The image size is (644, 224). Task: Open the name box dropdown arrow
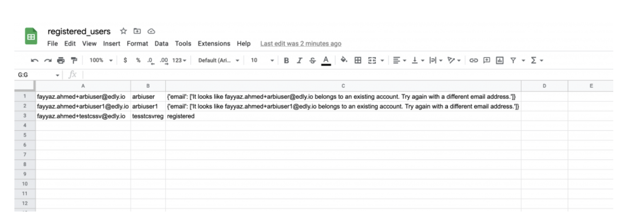pyautogui.click(x=58, y=75)
